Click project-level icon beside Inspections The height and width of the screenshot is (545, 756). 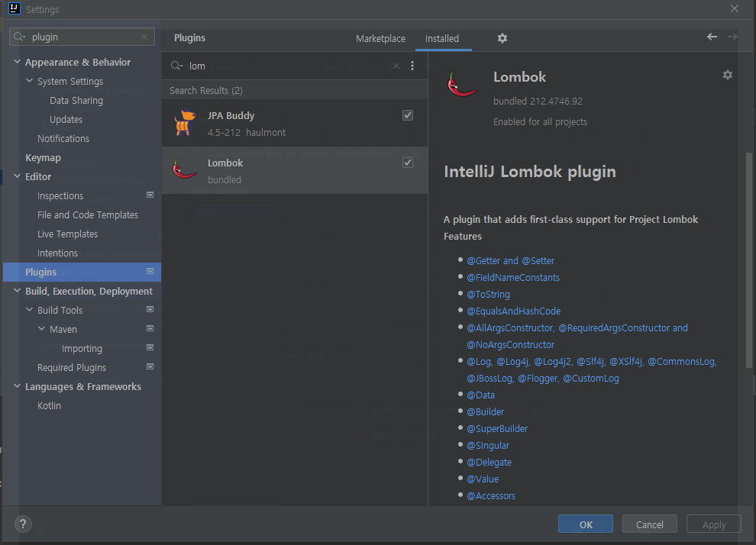coord(150,195)
